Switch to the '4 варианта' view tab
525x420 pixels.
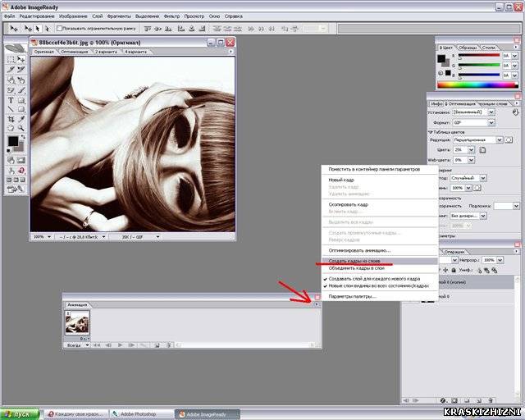pyautogui.click(x=135, y=52)
